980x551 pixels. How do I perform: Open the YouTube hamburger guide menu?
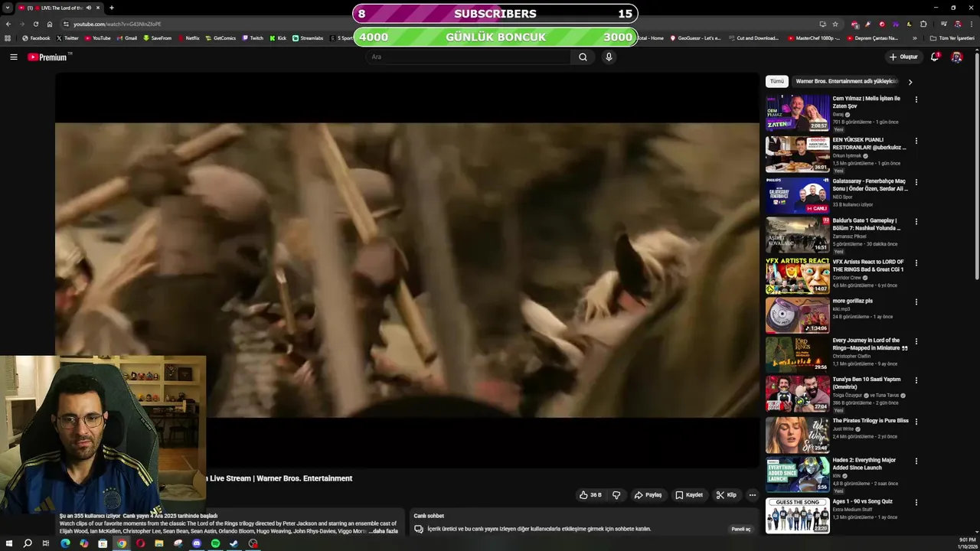point(13,57)
